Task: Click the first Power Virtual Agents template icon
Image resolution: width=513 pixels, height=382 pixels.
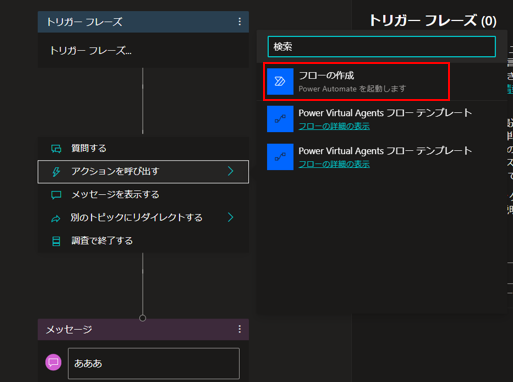Action: 280,119
